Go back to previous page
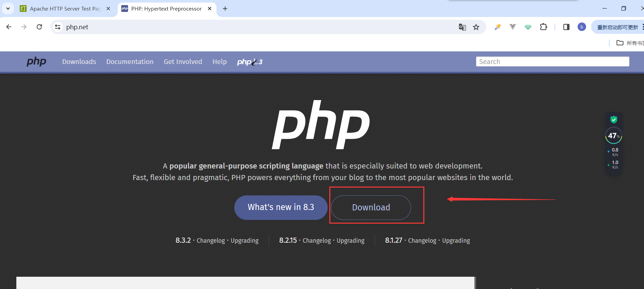 click(x=9, y=27)
